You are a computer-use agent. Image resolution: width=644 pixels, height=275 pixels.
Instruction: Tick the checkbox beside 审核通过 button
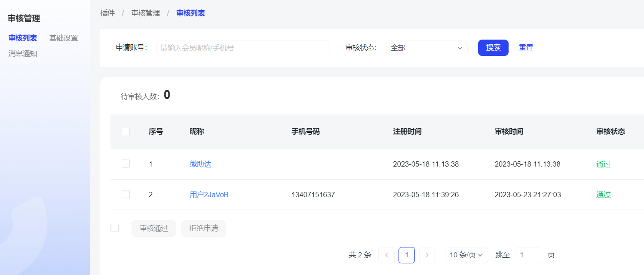(115, 228)
